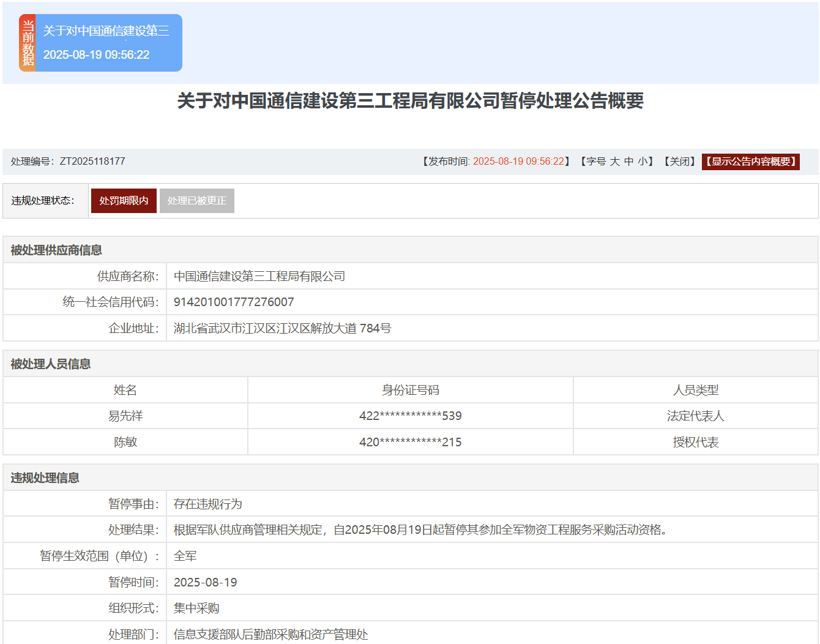This screenshot has height=644, width=820.
Task: Select the reason 存在违规行为
Action: point(208,504)
